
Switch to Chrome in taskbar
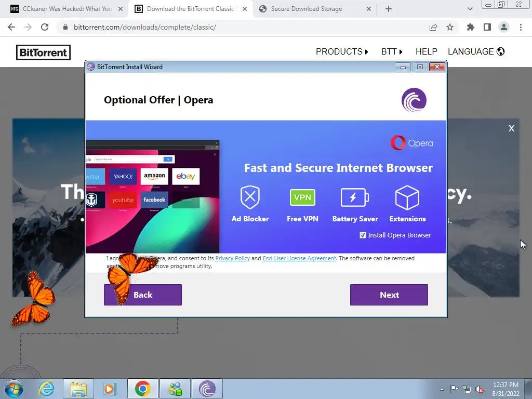pyautogui.click(x=142, y=389)
